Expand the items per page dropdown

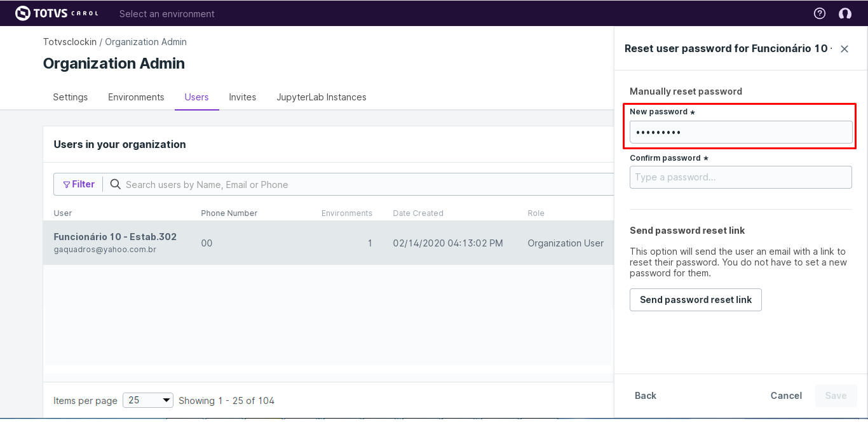click(148, 400)
